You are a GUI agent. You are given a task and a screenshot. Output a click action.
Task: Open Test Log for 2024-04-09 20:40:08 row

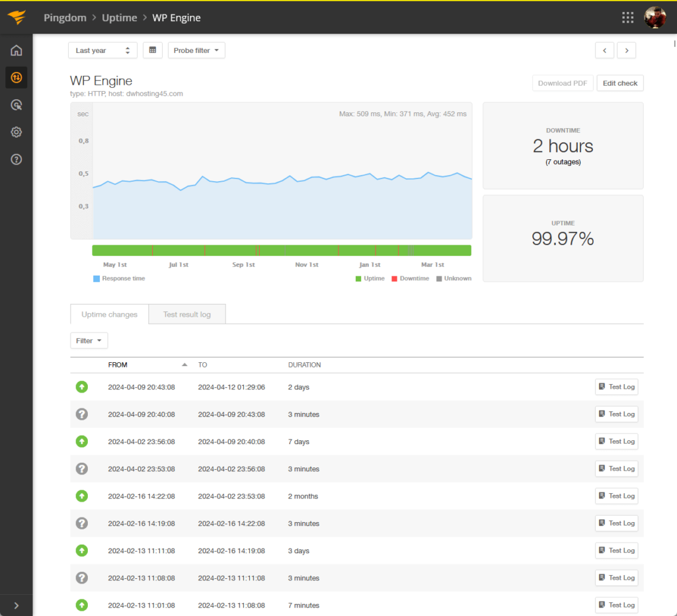[617, 414]
